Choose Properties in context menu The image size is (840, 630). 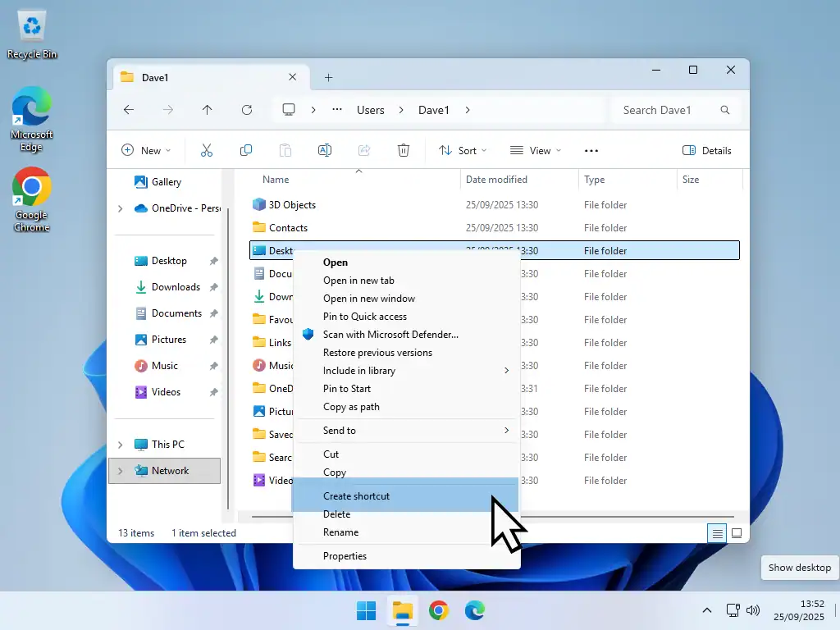coord(406,556)
